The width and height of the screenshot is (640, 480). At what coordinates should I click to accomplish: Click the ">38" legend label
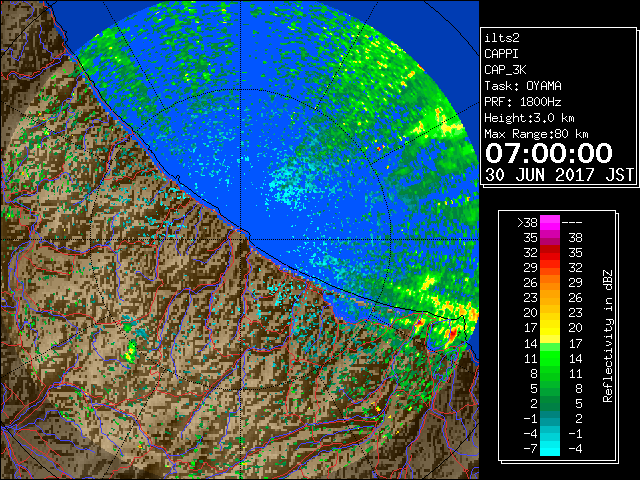coord(527,223)
